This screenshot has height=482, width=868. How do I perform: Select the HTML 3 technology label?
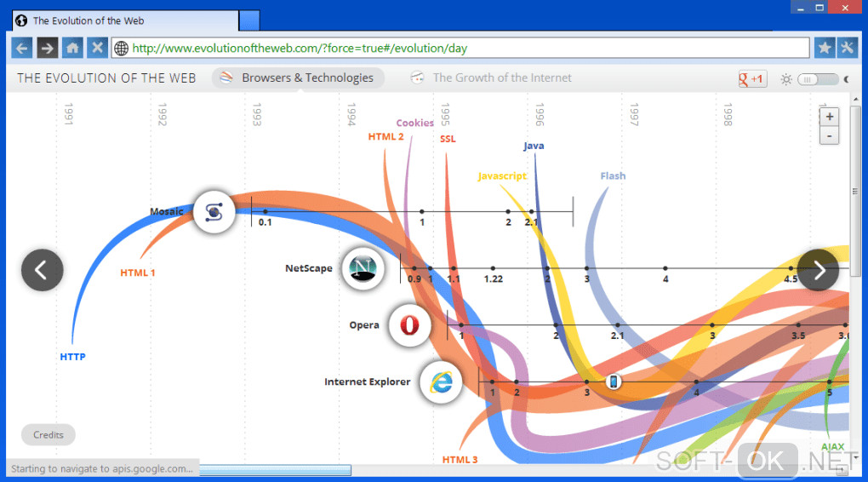460,460
